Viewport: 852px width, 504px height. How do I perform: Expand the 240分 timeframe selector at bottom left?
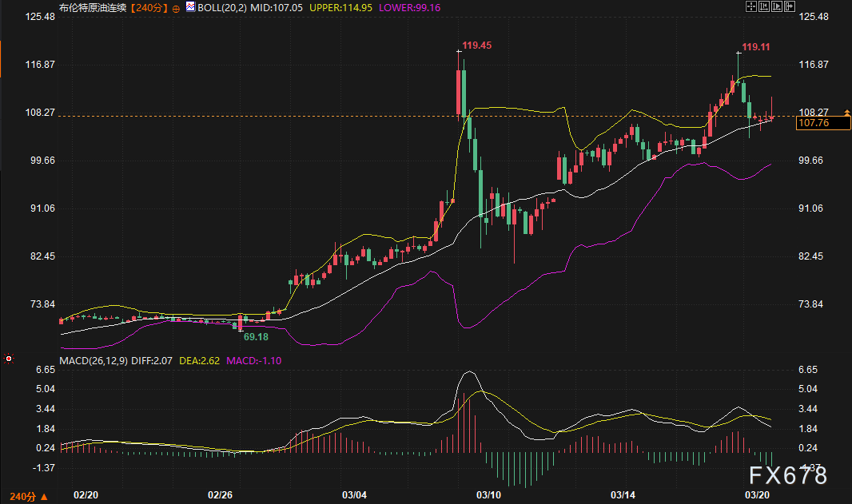coord(29,496)
